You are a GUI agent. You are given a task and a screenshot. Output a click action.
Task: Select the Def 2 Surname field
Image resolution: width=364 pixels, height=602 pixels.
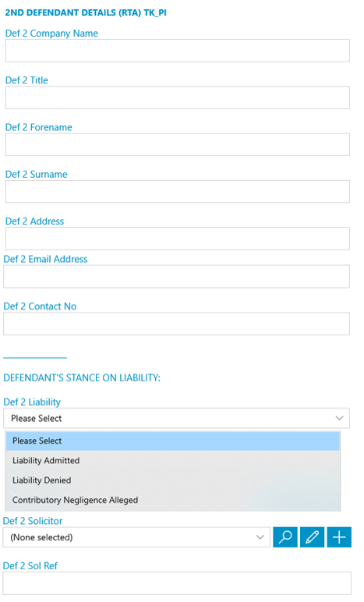click(x=177, y=192)
